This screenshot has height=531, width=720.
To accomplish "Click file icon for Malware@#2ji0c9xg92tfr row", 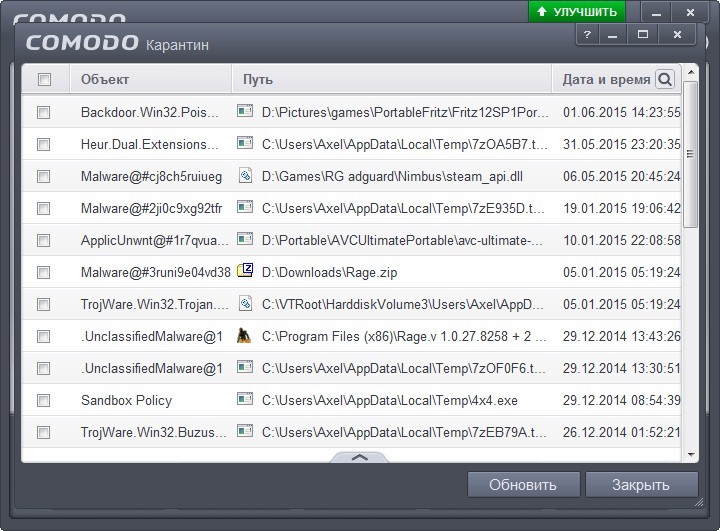I will click(x=245, y=207).
